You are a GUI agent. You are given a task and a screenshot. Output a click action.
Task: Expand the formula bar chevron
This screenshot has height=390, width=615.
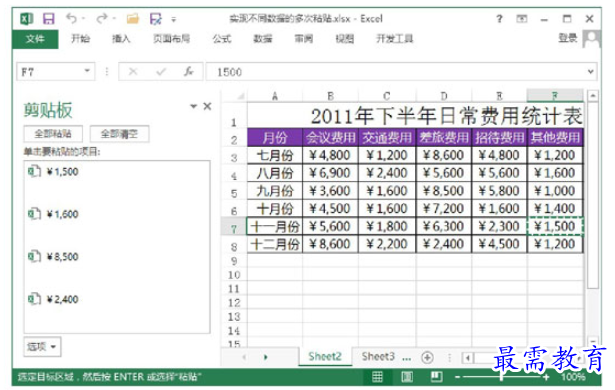590,71
